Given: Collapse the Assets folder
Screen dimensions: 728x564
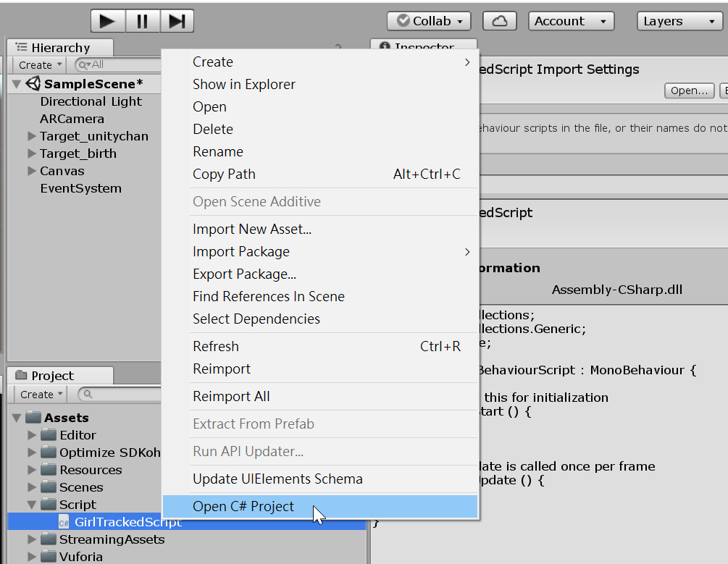Looking at the screenshot, I should (17, 418).
